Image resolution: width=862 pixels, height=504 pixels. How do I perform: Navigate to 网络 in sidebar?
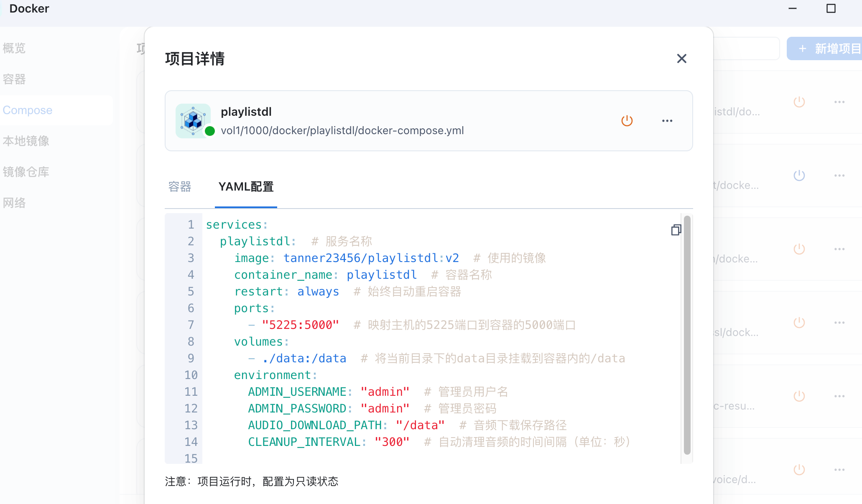coord(14,203)
